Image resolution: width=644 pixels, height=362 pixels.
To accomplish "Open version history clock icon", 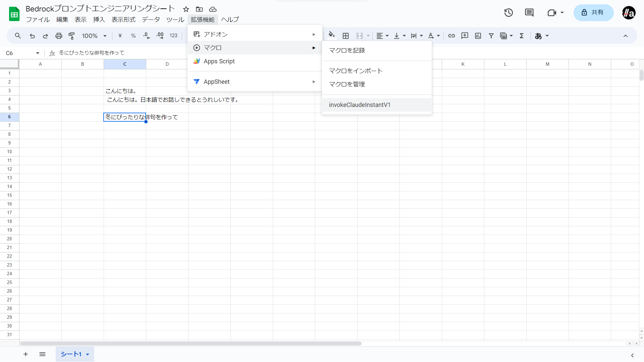I will point(508,13).
